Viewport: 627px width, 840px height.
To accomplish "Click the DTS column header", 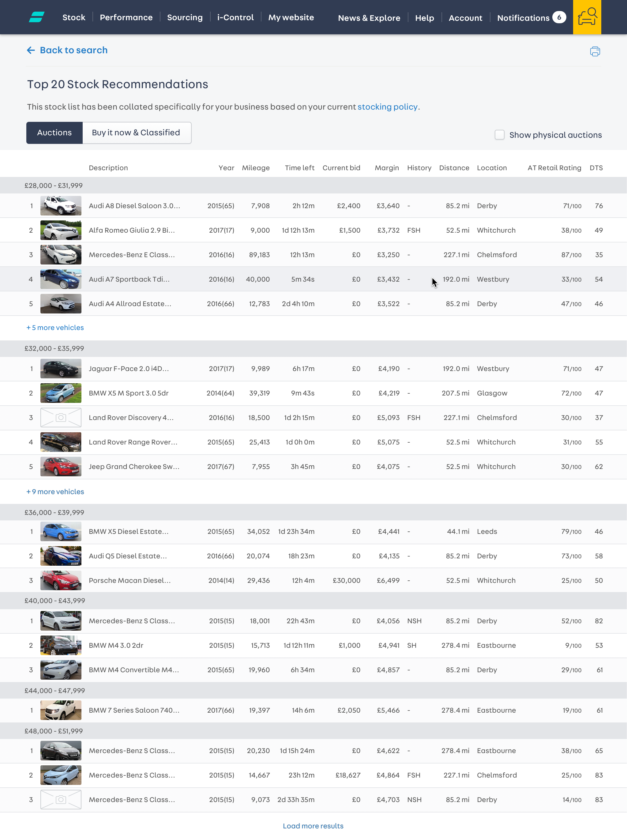I will 596,168.
